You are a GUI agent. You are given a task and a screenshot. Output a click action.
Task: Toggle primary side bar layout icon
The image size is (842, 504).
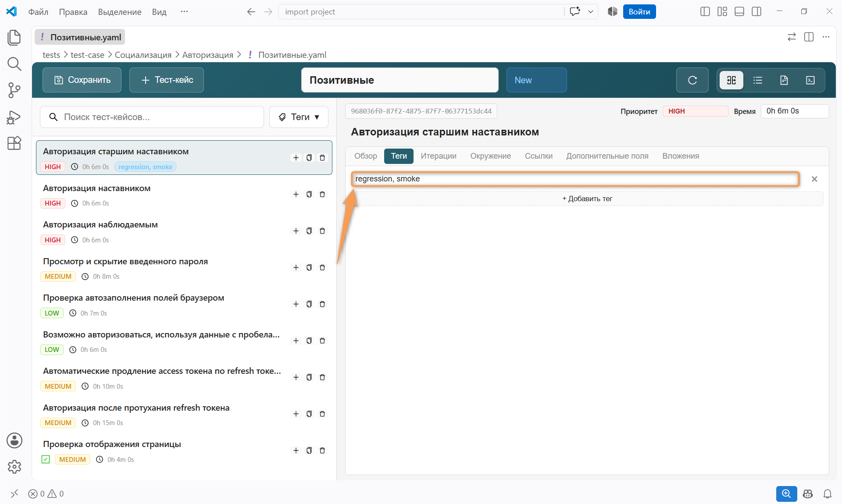(x=705, y=12)
